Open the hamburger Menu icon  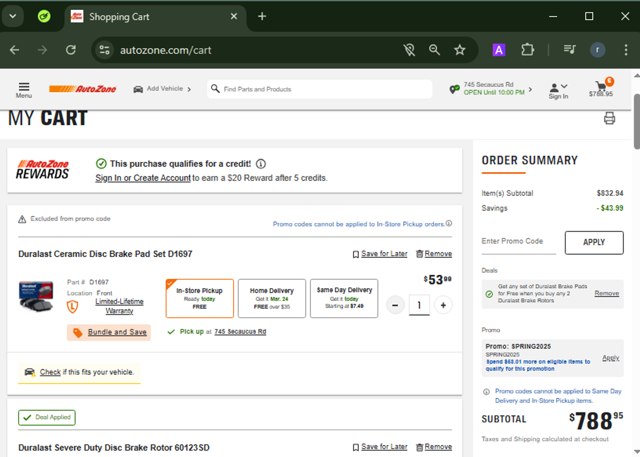[x=23, y=88]
